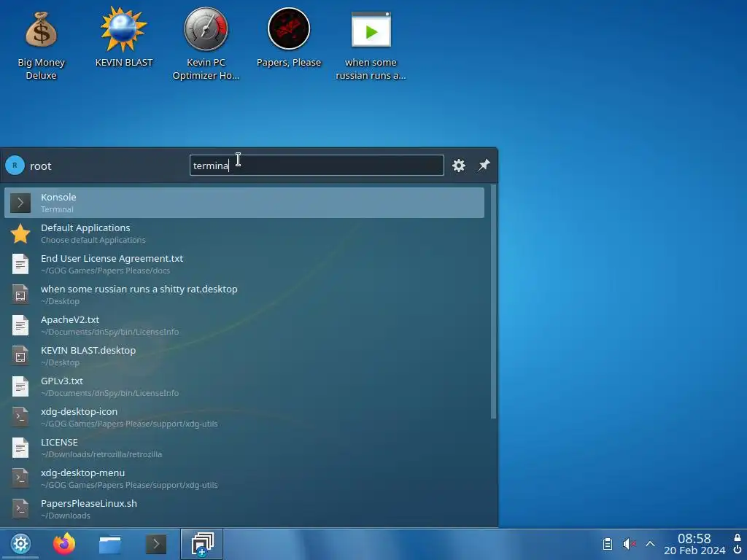Click the muted volume tray icon

click(x=629, y=544)
